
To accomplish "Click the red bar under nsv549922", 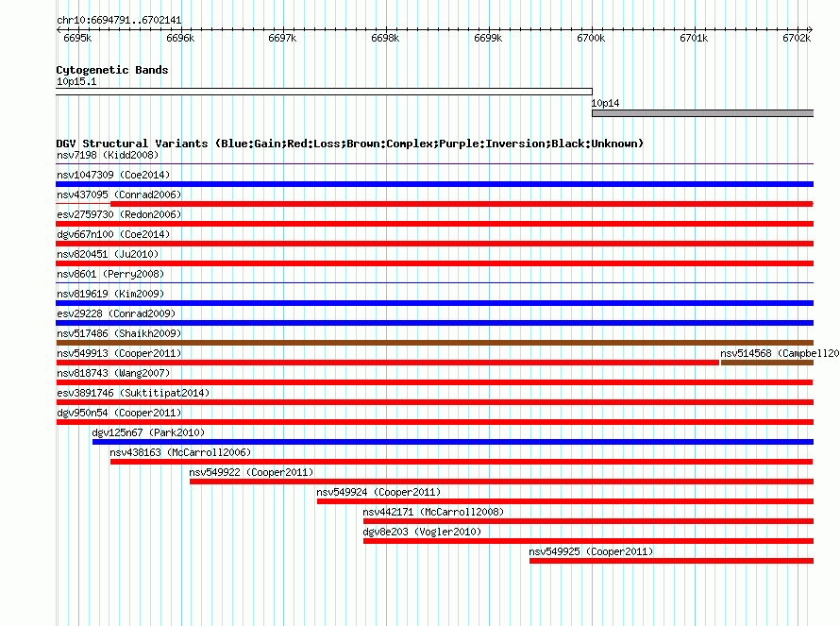I will coord(501,482).
